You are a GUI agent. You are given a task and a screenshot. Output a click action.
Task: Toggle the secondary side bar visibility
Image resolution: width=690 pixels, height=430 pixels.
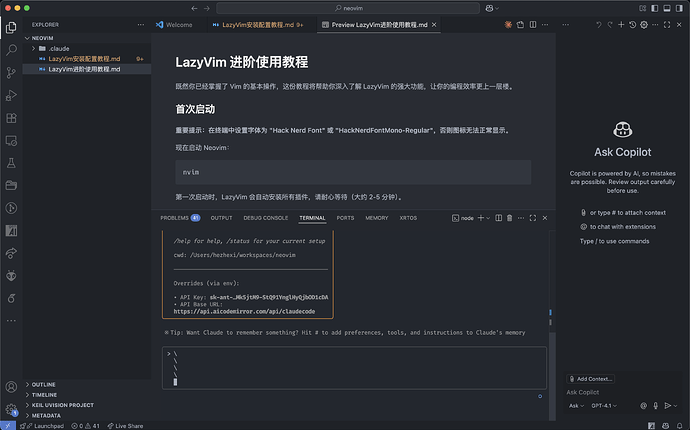[679, 8]
